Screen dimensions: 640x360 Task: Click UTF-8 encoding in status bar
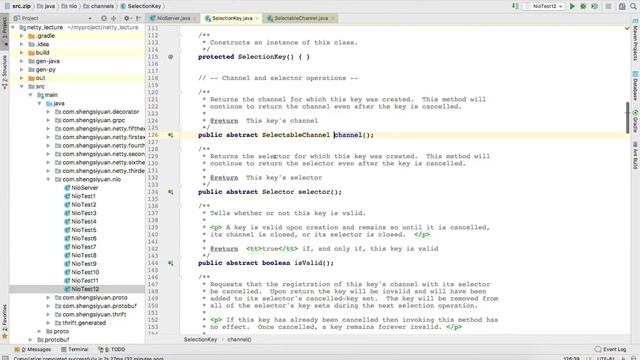(606, 358)
